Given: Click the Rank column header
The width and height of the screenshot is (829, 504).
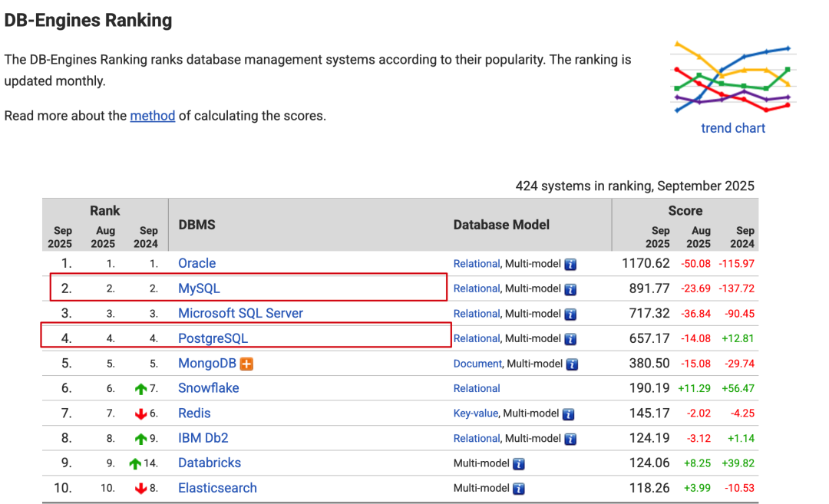Looking at the screenshot, I should [x=104, y=211].
